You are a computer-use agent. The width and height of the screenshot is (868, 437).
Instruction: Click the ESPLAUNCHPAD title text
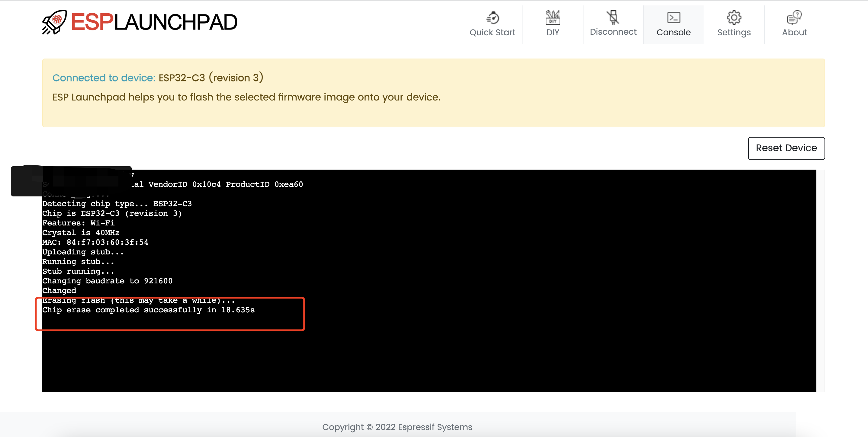154,22
